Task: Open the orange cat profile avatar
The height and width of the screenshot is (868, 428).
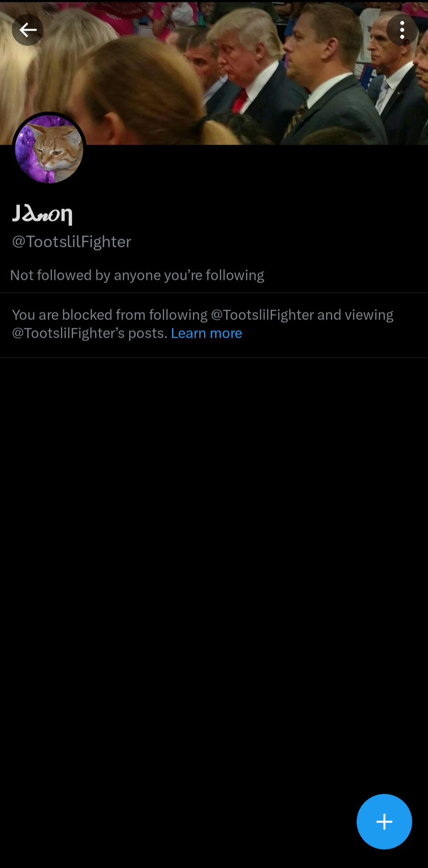Action: (x=49, y=149)
